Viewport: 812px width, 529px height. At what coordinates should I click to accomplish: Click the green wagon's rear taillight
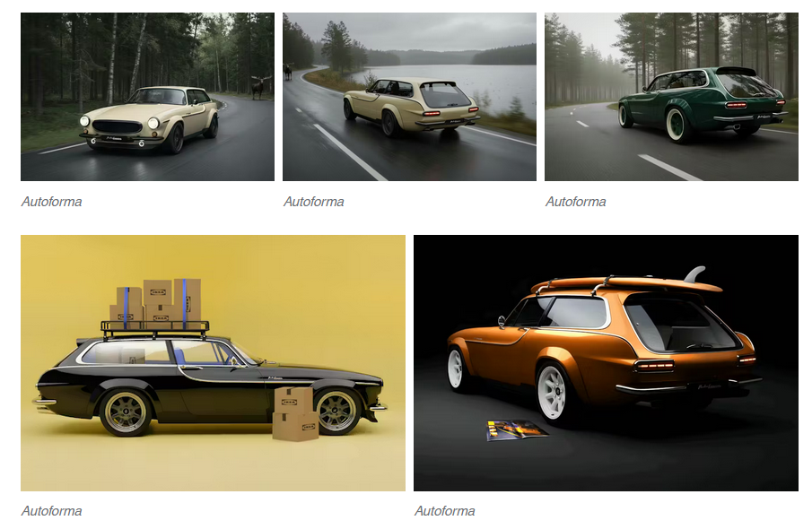coord(736,106)
